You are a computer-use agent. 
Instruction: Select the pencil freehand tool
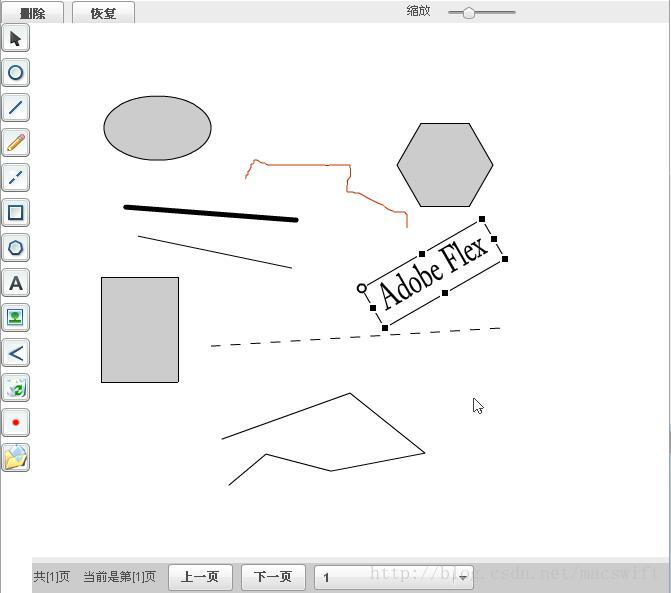pos(16,142)
